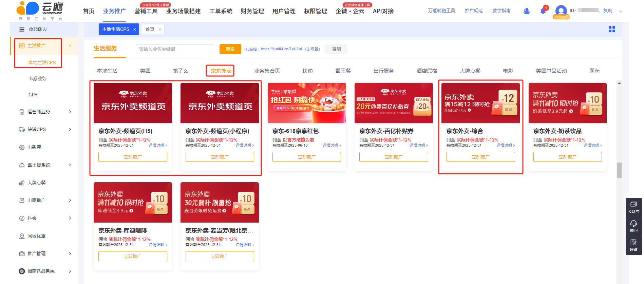The height and width of the screenshot is (284, 644).
Task: Click 复制 next to the ID
Action: click(x=607, y=11)
